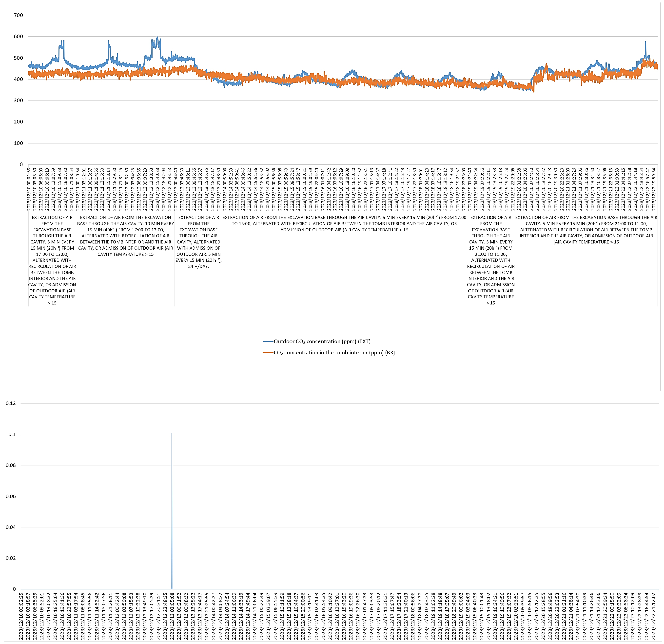Click the x-axis label '2023/12/22 21:12:02' in the lower chart
Screen dimensions: 664x644
[x=654, y=616]
